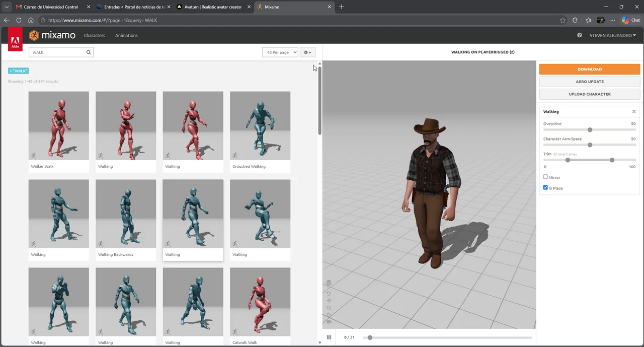View site information lock icon
The image size is (644, 347).
(x=43, y=20)
